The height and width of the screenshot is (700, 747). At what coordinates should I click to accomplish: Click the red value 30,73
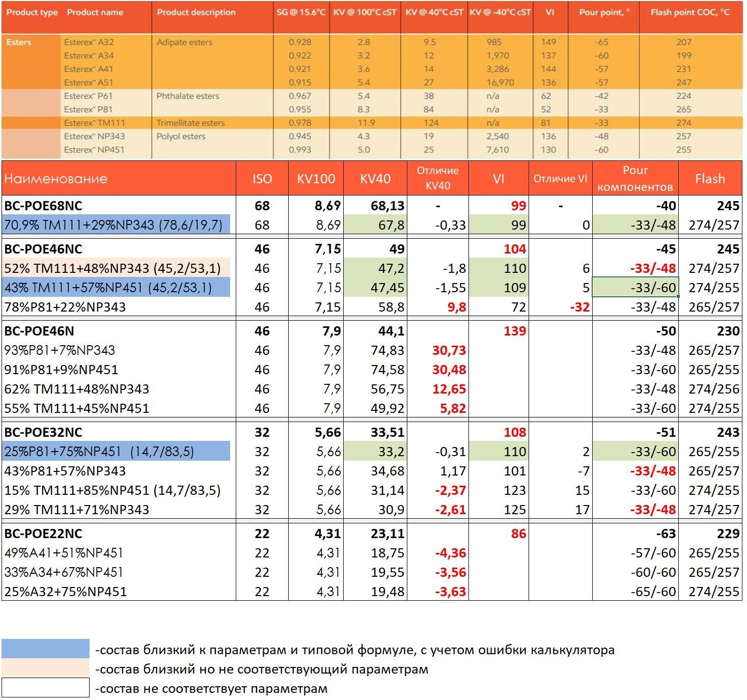click(449, 350)
